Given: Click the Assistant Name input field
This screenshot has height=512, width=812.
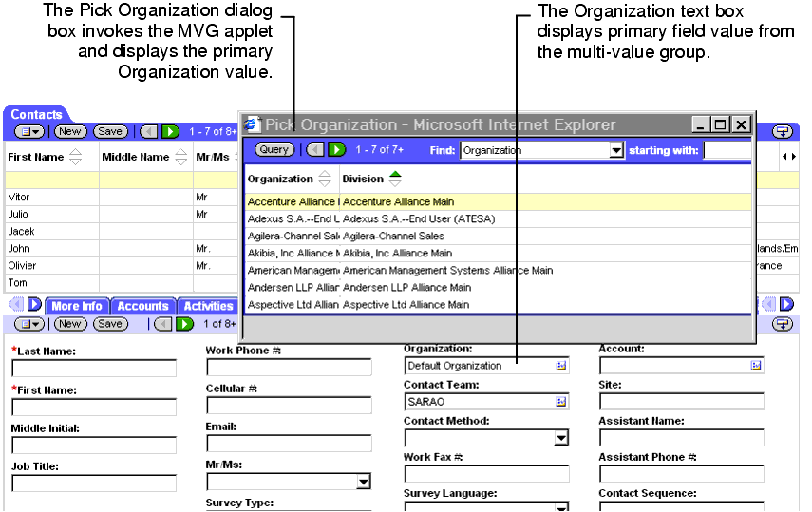Looking at the screenshot, I should click(682, 437).
